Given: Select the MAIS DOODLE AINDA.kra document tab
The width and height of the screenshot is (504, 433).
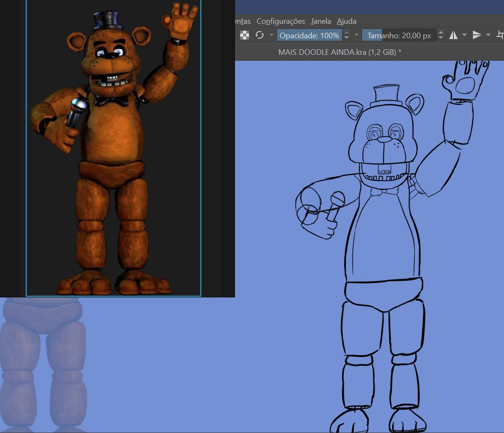Looking at the screenshot, I should [340, 52].
